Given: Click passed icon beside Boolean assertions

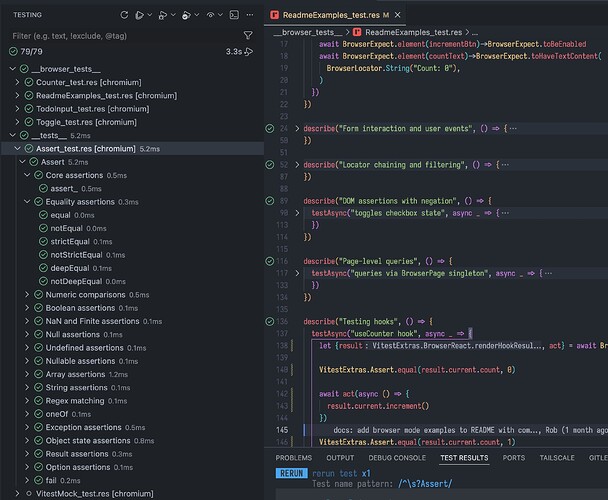Looking at the screenshot, I should (x=38, y=308).
